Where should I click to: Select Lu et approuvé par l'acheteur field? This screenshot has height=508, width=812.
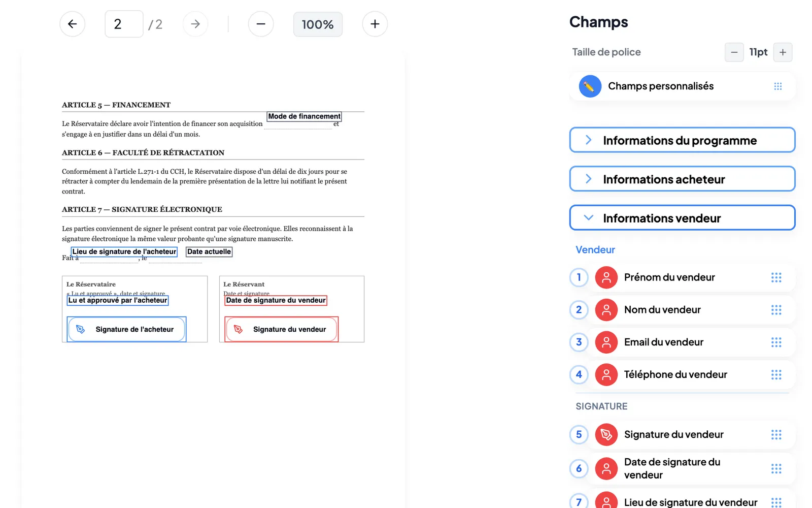pos(118,300)
